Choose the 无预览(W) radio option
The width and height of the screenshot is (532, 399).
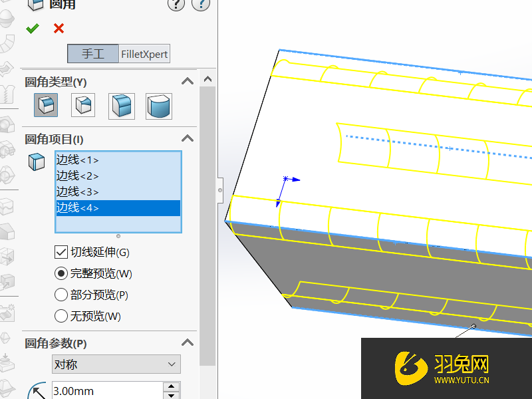[61, 317]
